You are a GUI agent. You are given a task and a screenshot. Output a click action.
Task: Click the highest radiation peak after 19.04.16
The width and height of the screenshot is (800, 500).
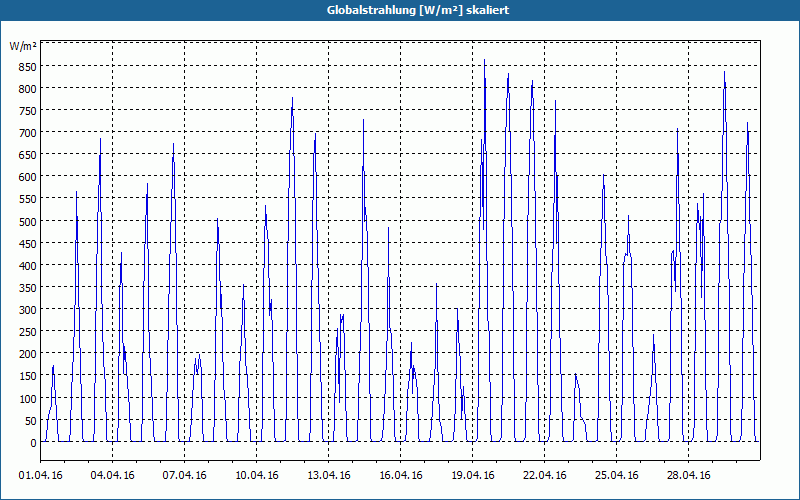(x=484, y=61)
